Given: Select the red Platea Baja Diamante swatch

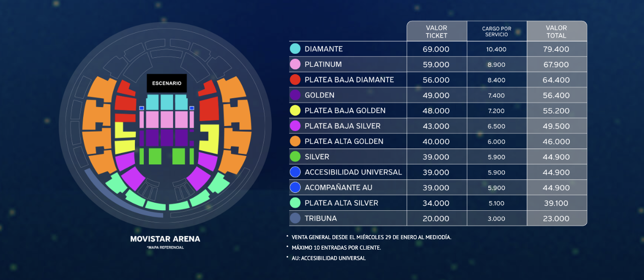Looking at the screenshot, I should tap(295, 80).
